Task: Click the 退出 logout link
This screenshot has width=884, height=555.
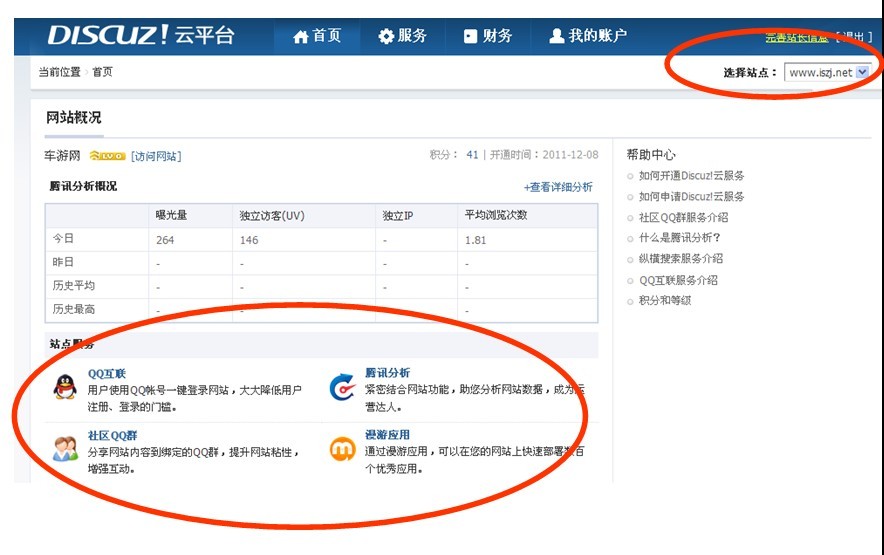Action: tap(854, 37)
